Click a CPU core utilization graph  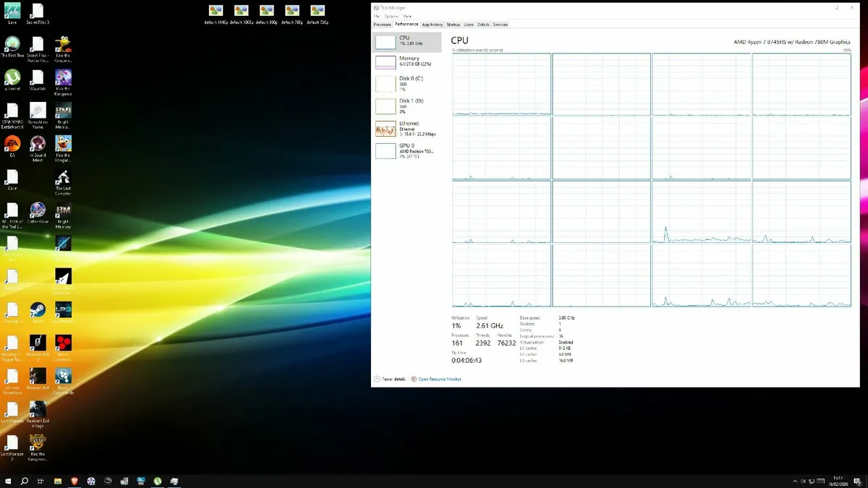(x=501, y=83)
